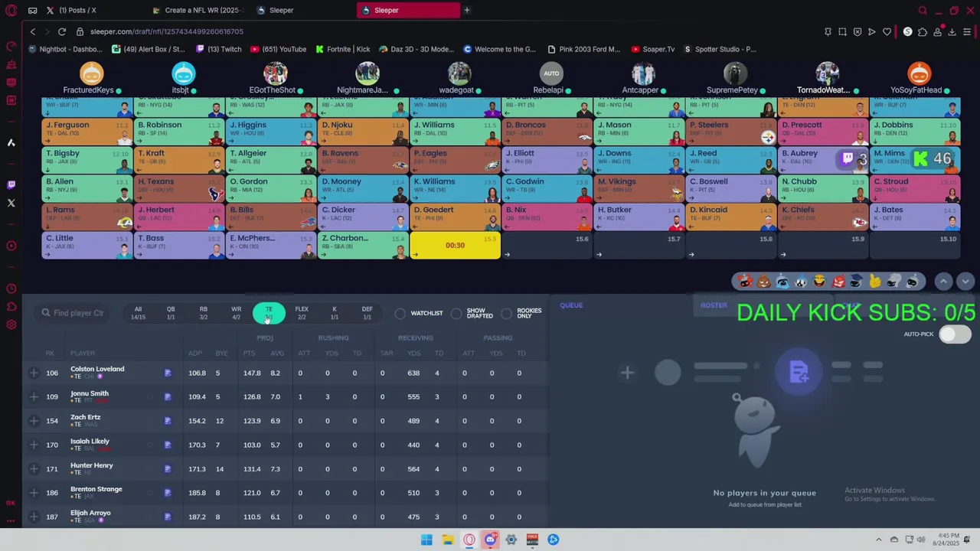Click FracturedKeys team avatar
The height and width of the screenshot is (551, 980).
(91, 73)
